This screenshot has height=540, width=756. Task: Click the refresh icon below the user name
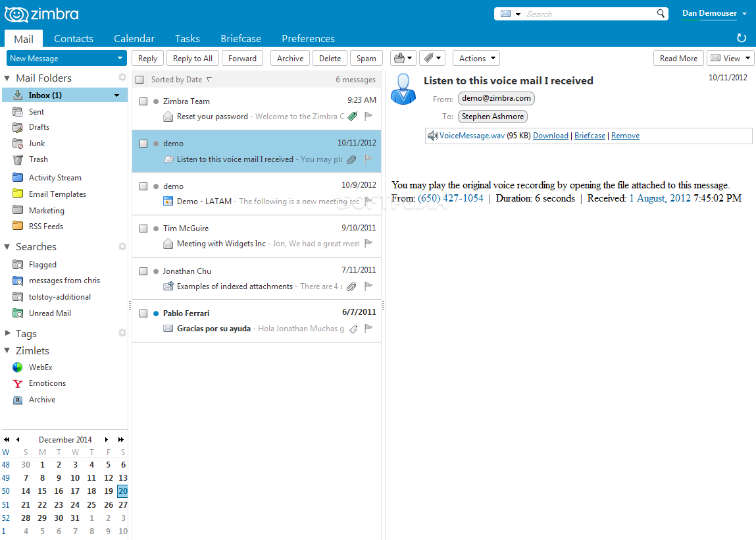coord(742,38)
